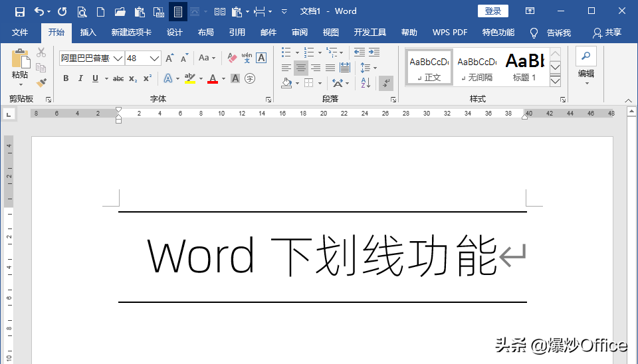Undo the last action

[x=39, y=11]
